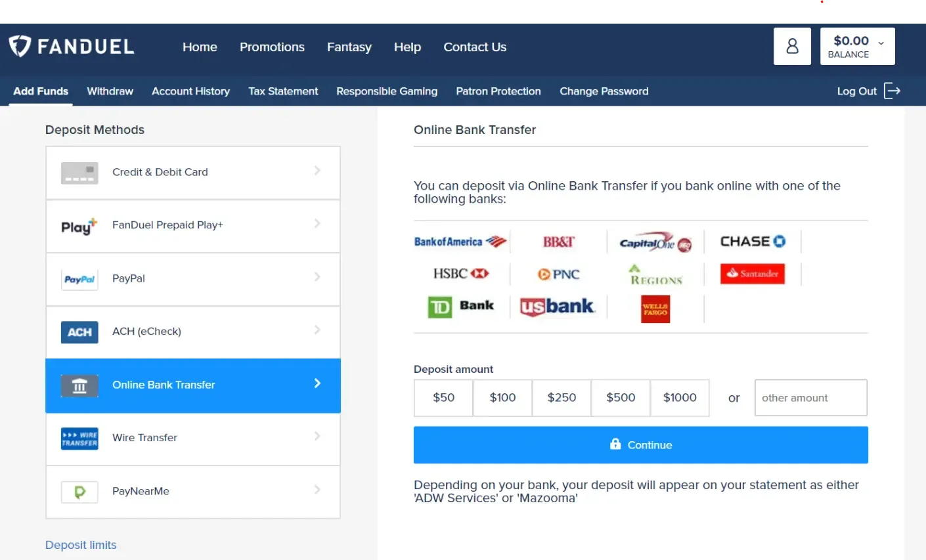Click the Log Out arrow icon

(892, 91)
